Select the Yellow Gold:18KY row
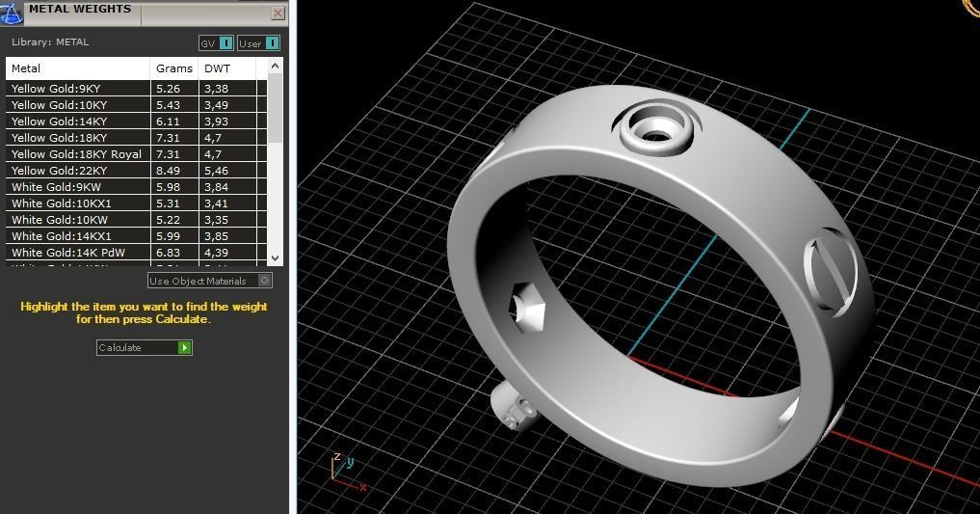 click(136, 138)
